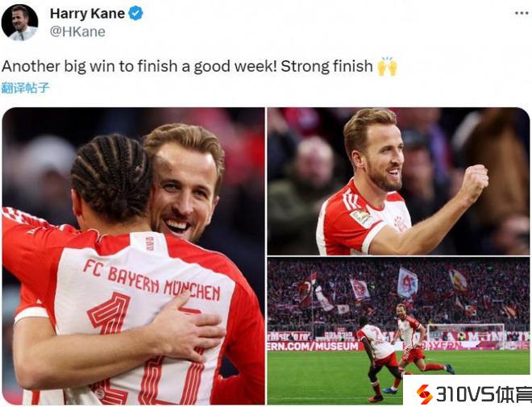Open the fist-pump celebration photo
Image resolution: width=532 pixels, height=407 pixels.
pos(398,181)
